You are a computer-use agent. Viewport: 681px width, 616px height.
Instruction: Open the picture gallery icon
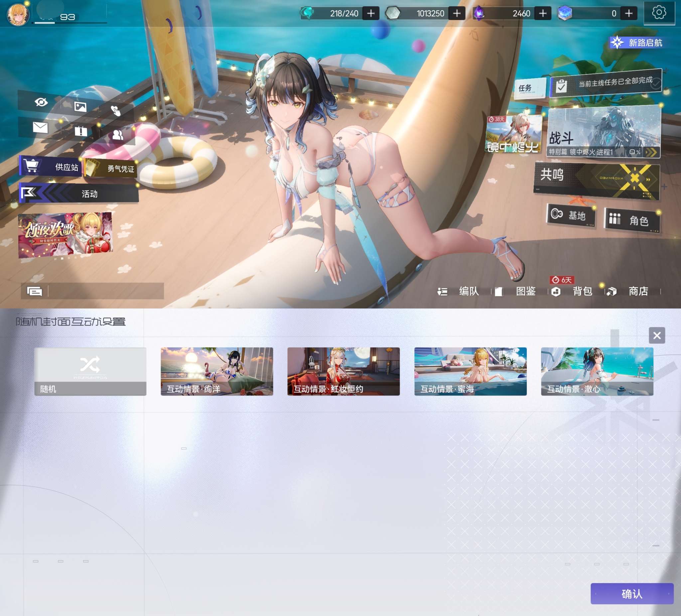[x=80, y=107]
